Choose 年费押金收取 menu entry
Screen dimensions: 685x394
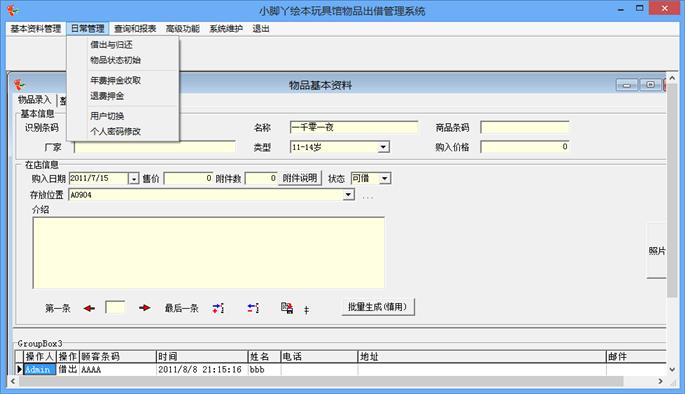pyautogui.click(x=115, y=80)
